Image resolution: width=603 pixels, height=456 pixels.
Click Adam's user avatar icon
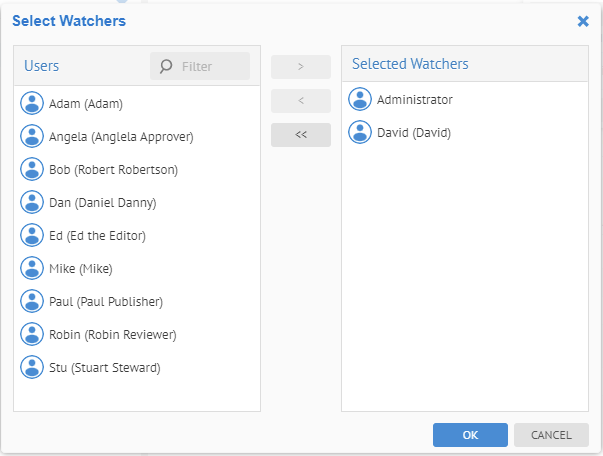click(x=32, y=103)
